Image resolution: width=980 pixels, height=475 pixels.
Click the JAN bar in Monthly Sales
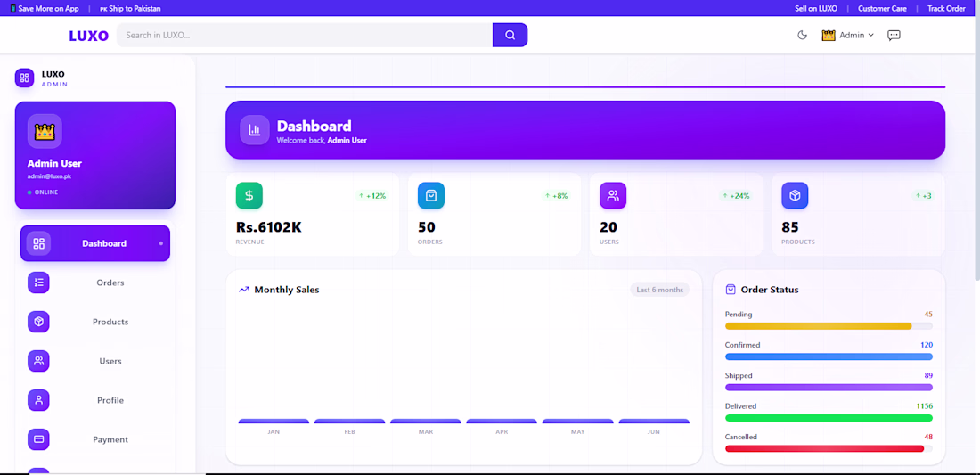[274, 422]
